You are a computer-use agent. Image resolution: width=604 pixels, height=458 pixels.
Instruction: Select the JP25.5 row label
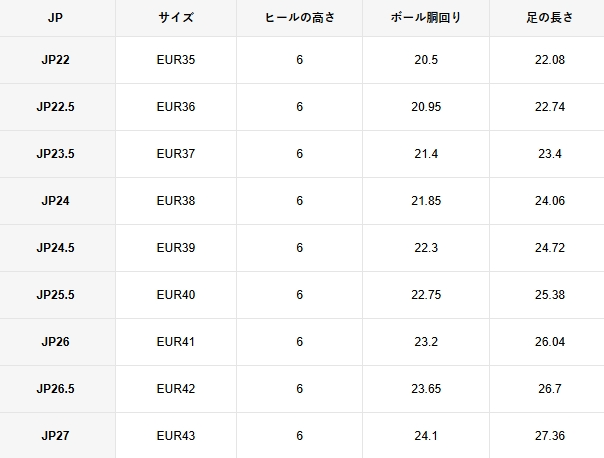click(x=55, y=295)
